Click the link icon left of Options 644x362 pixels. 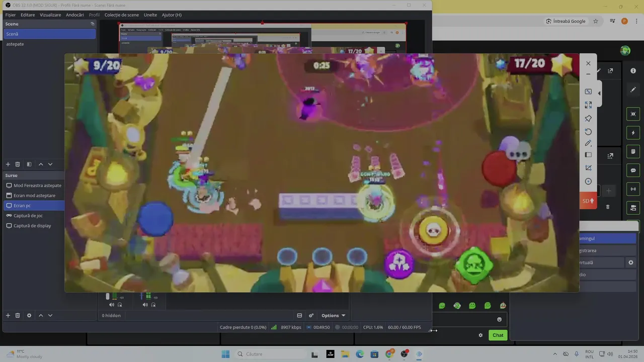click(x=311, y=315)
